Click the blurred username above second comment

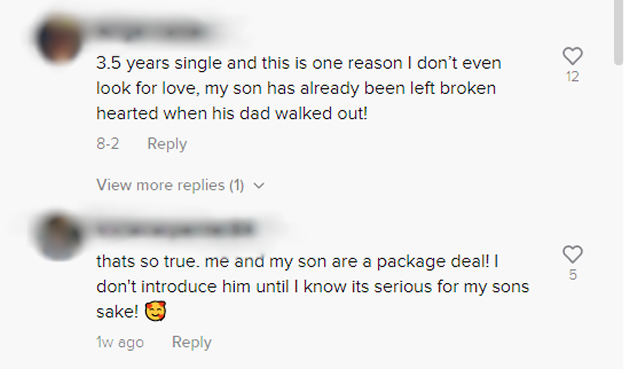[175, 229]
